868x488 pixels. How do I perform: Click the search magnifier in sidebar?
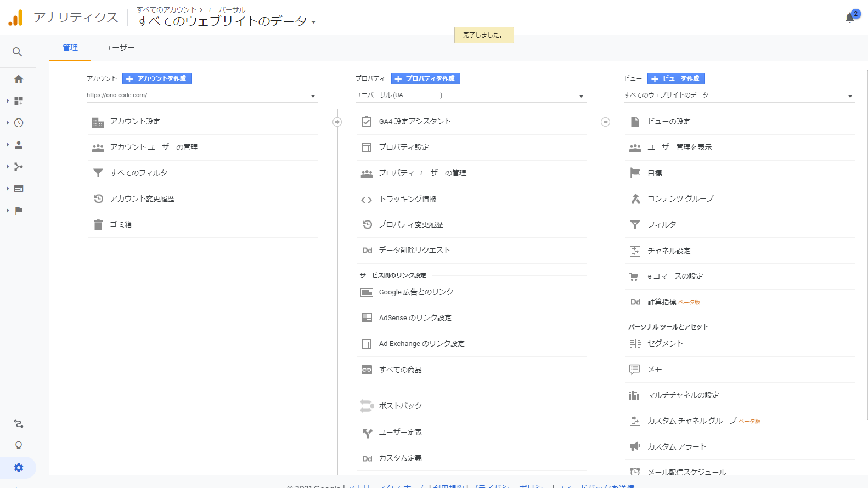point(18,52)
